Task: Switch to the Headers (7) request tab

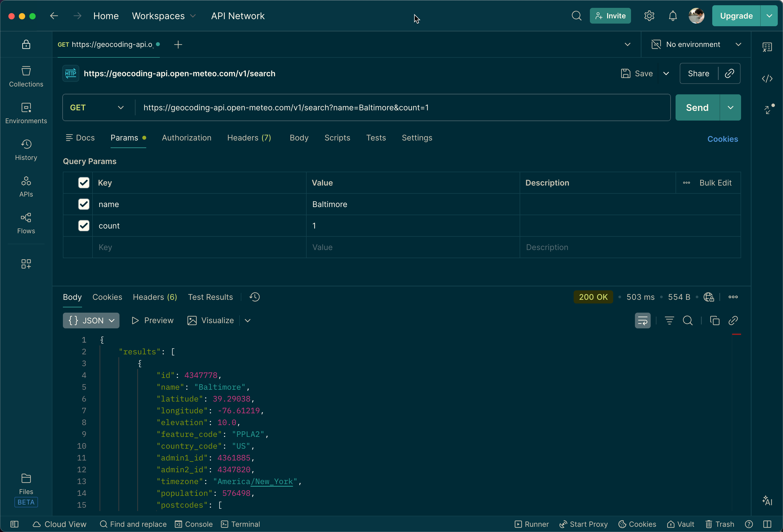Action: click(x=249, y=138)
